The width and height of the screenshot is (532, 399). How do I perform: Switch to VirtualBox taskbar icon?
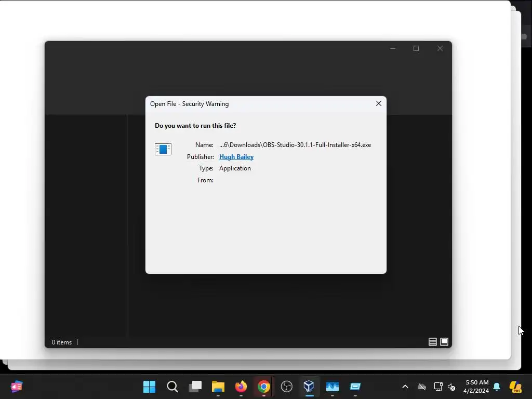pyautogui.click(x=309, y=387)
